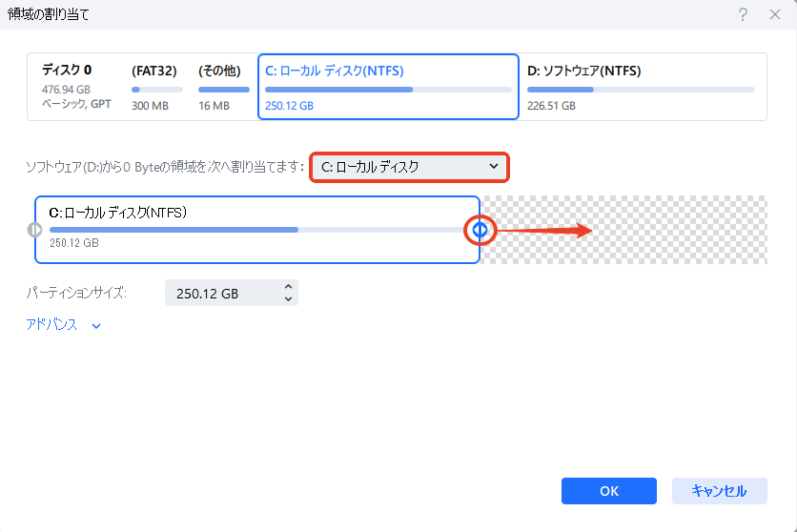Expand the Advanced chevron arrow
Viewport: 797px width, 532px height.
(x=96, y=326)
